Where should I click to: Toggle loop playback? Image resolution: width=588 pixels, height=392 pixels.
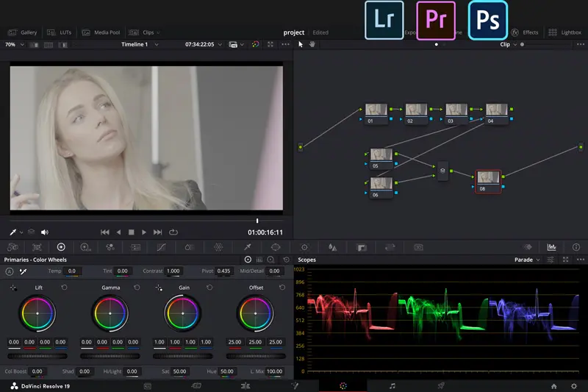[173, 232]
